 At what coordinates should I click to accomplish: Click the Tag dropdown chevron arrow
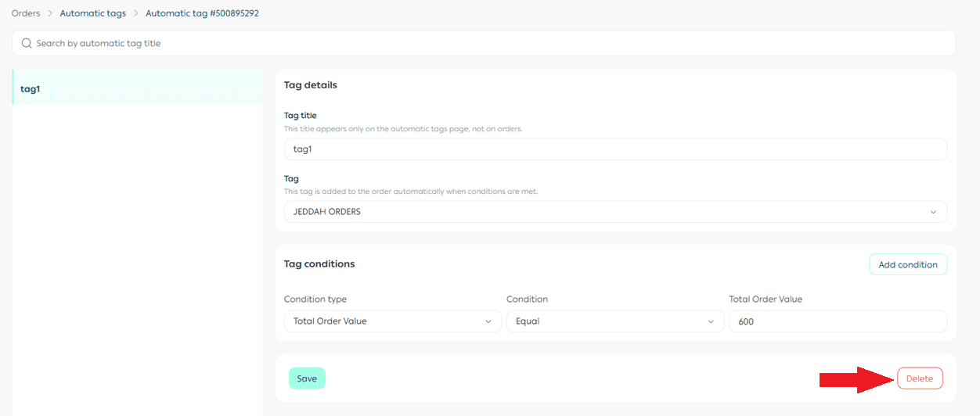coord(932,212)
